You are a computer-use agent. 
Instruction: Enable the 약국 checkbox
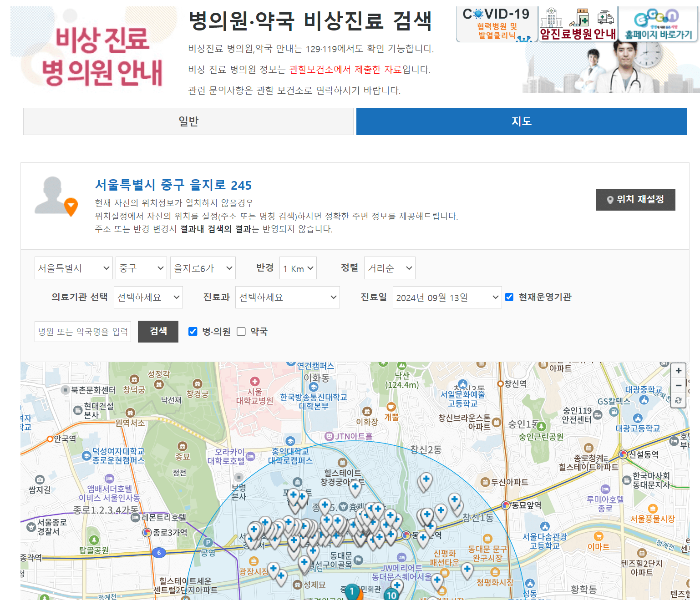click(241, 332)
